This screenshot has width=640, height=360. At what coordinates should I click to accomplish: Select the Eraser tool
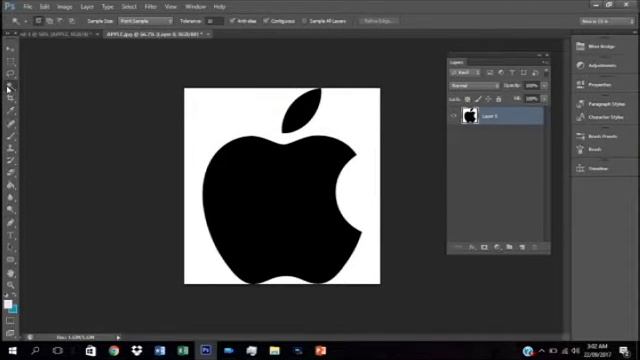click(10, 173)
